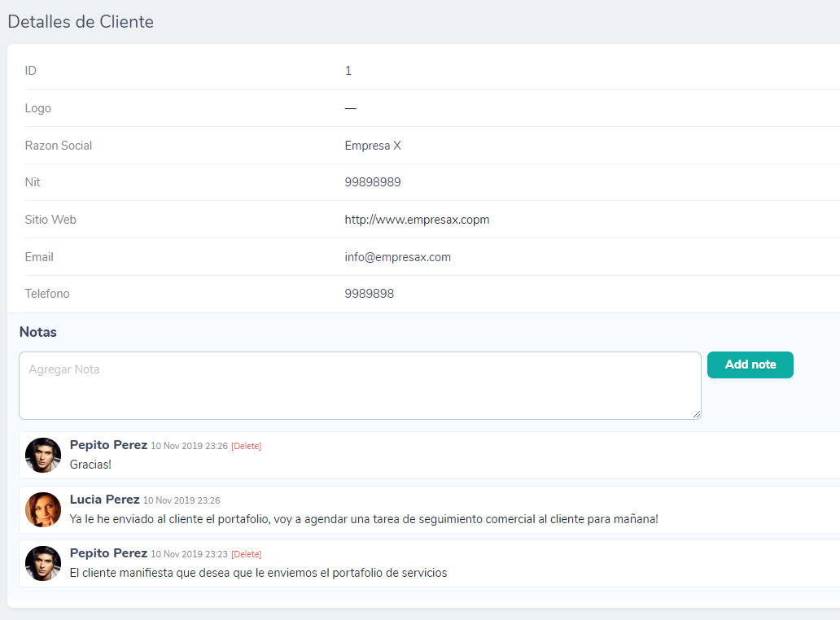Focus the Agregar Nota text area
This screenshot has height=620, width=840.
click(359, 386)
